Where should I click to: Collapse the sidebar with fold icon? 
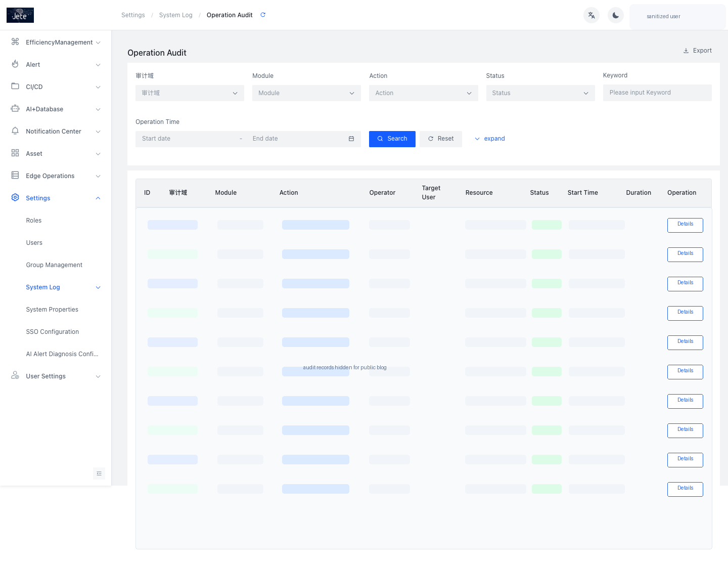[99, 473]
